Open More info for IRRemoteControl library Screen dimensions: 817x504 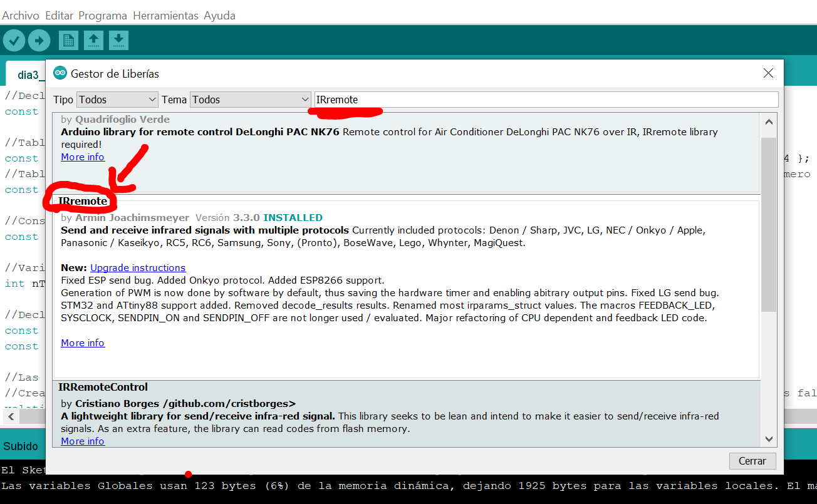83,441
